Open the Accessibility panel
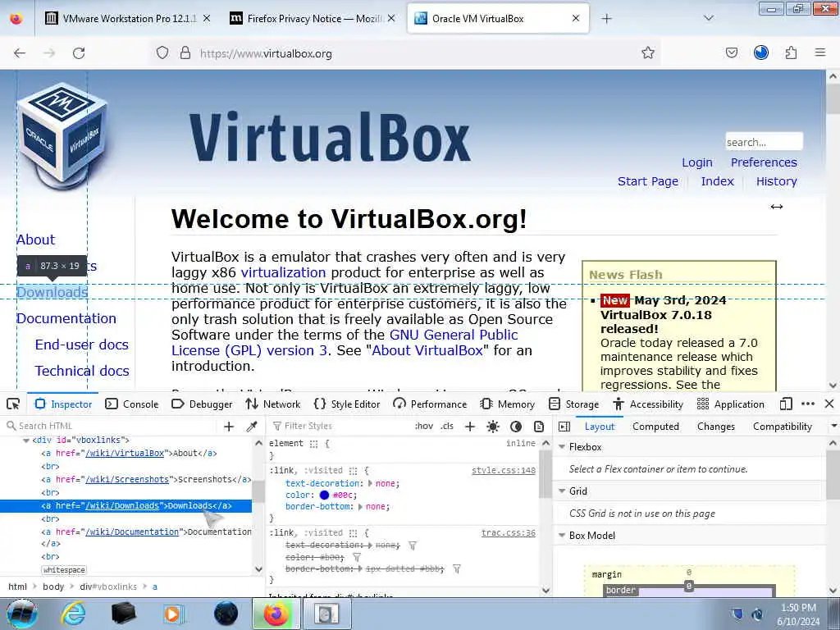840x630 pixels. coord(648,404)
